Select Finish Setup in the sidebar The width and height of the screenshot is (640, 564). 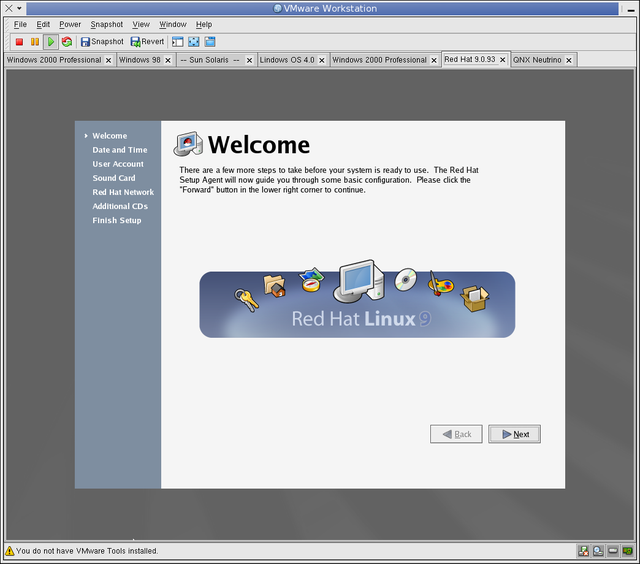[x=117, y=220]
